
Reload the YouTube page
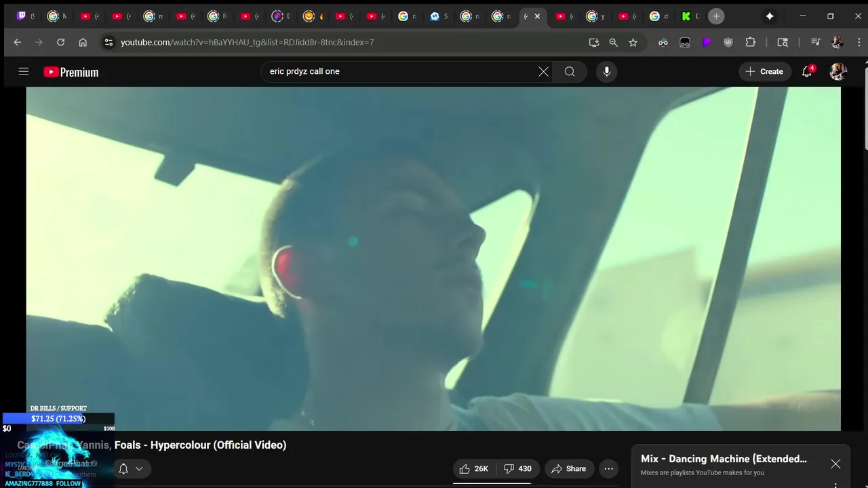60,42
